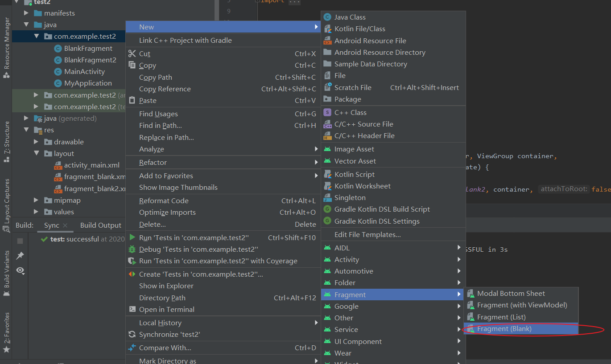Select the Sync tab in Build panel
Image resolution: width=611 pixels, height=364 pixels.
coord(50,225)
